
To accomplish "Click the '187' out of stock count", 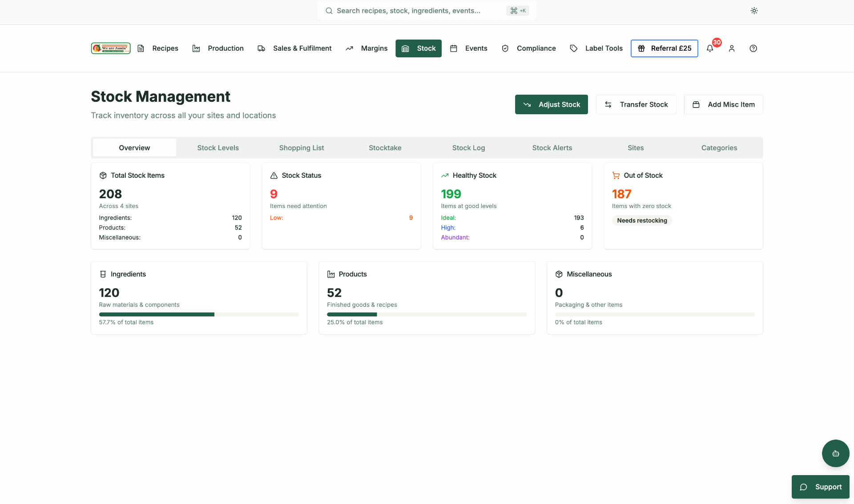I will click(621, 194).
